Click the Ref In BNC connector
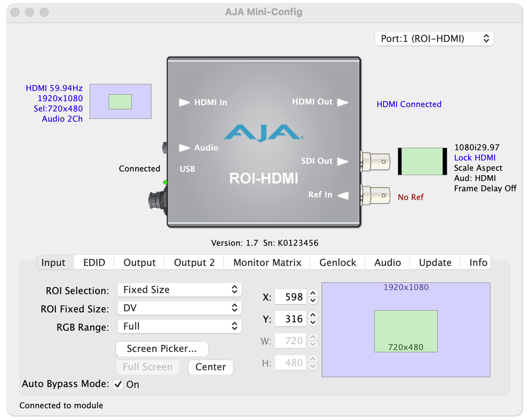 point(375,195)
